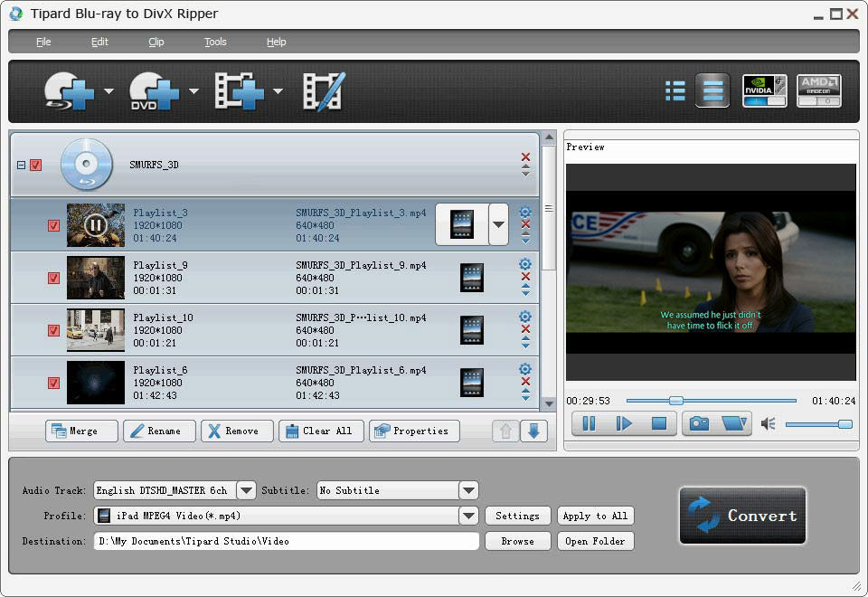The image size is (868, 597).
Task: Open the Add Video dropdown arrow
Action: point(278,90)
